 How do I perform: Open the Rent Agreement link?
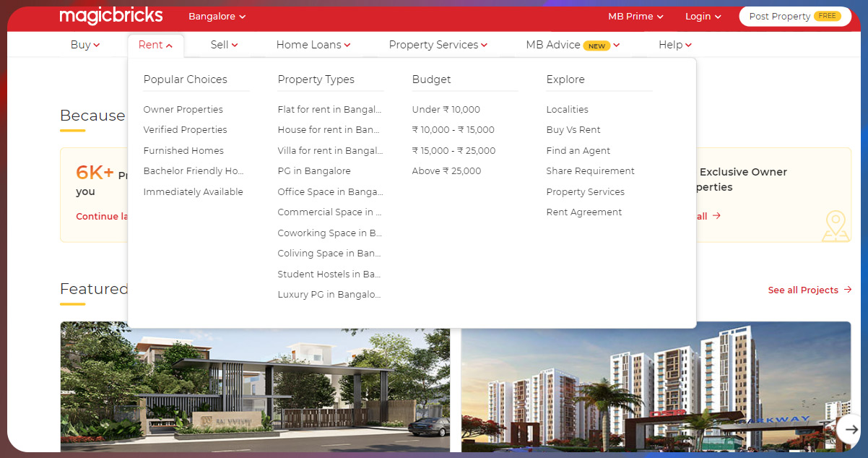(x=583, y=212)
